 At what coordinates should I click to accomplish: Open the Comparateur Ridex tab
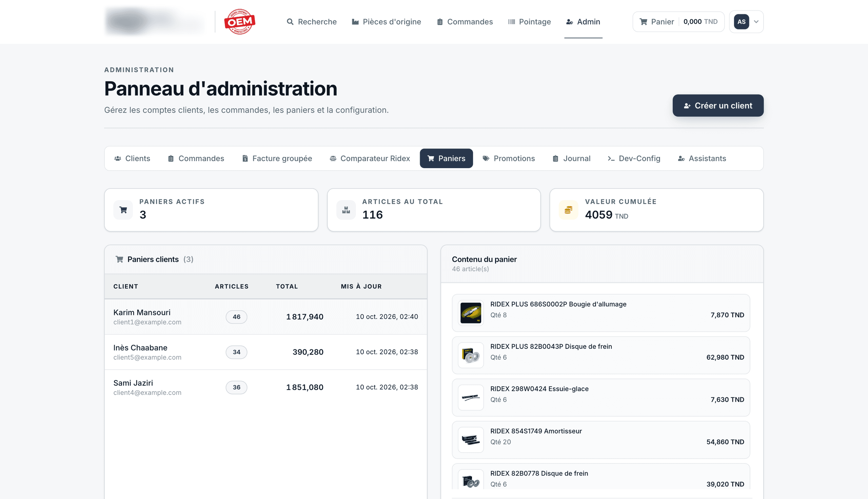click(370, 158)
